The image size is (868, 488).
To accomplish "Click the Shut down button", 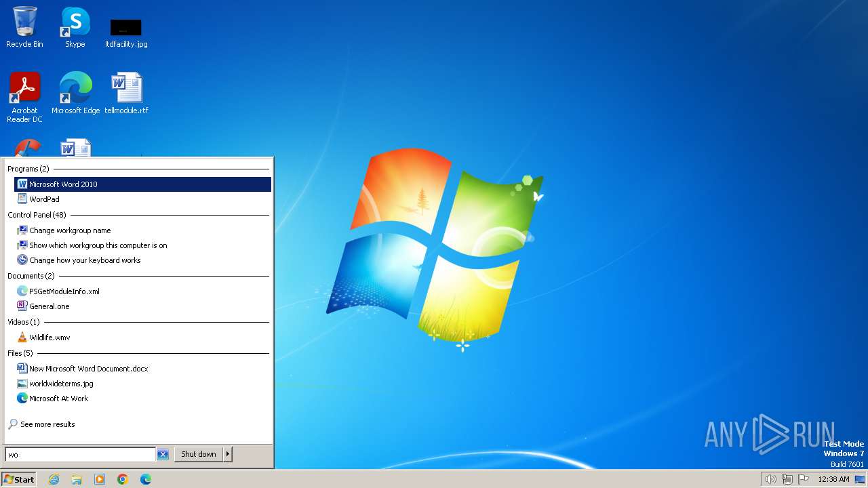I will (x=199, y=454).
